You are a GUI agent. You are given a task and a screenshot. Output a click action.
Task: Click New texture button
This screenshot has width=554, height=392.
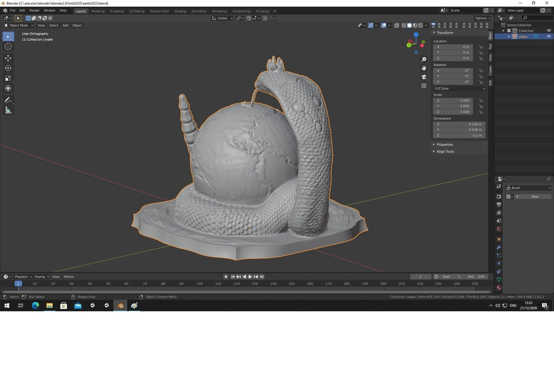coord(533,197)
